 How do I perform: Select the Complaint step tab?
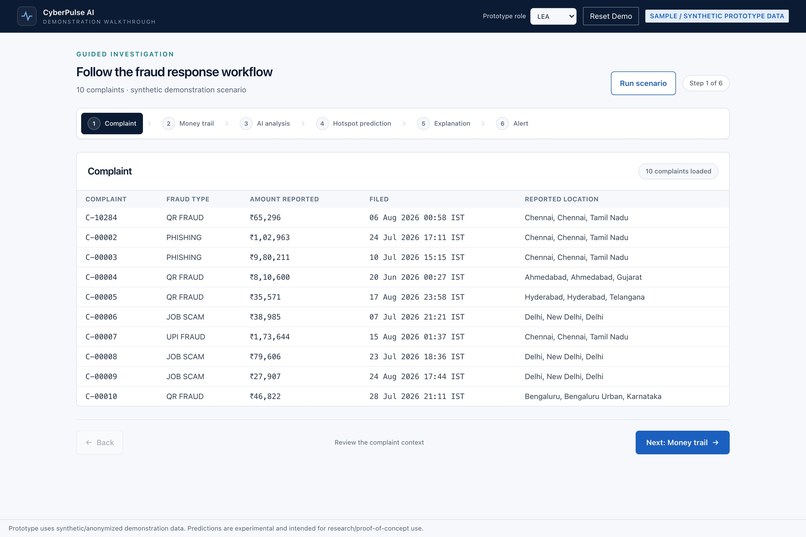tap(112, 123)
